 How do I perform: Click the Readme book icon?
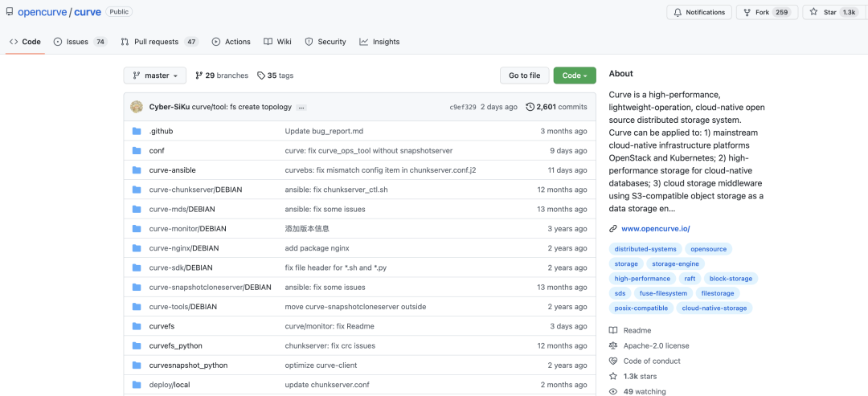(x=612, y=330)
